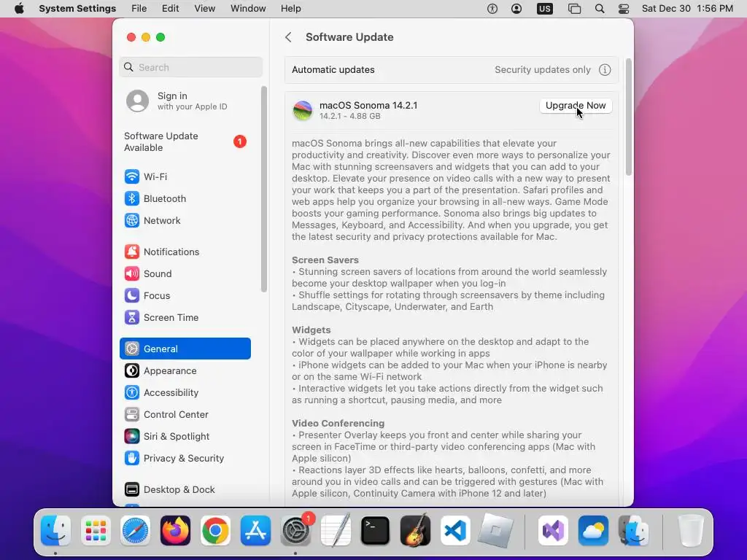The image size is (747, 560).
Task: Open Stage Manager windows icon in menu bar
Action: coord(575,9)
